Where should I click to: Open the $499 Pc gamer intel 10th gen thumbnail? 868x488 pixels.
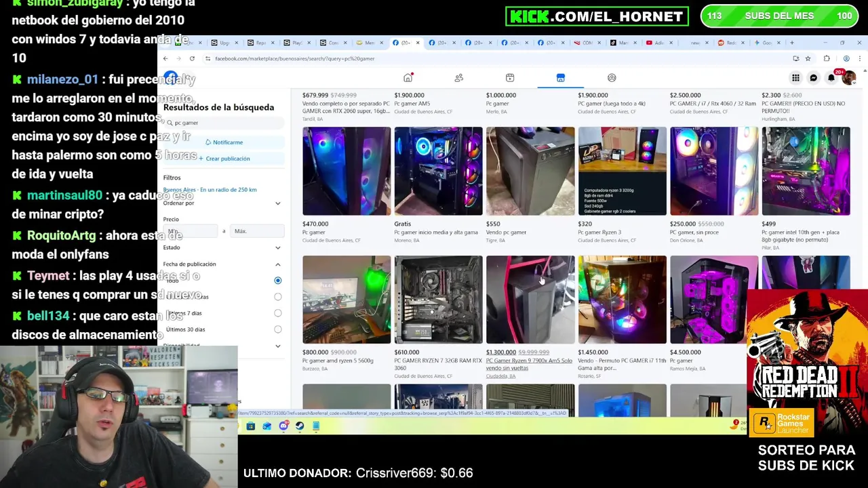point(806,171)
